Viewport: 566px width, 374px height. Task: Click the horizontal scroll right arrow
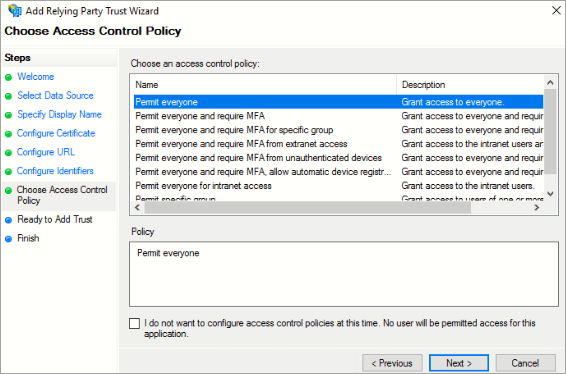tap(537, 208)
